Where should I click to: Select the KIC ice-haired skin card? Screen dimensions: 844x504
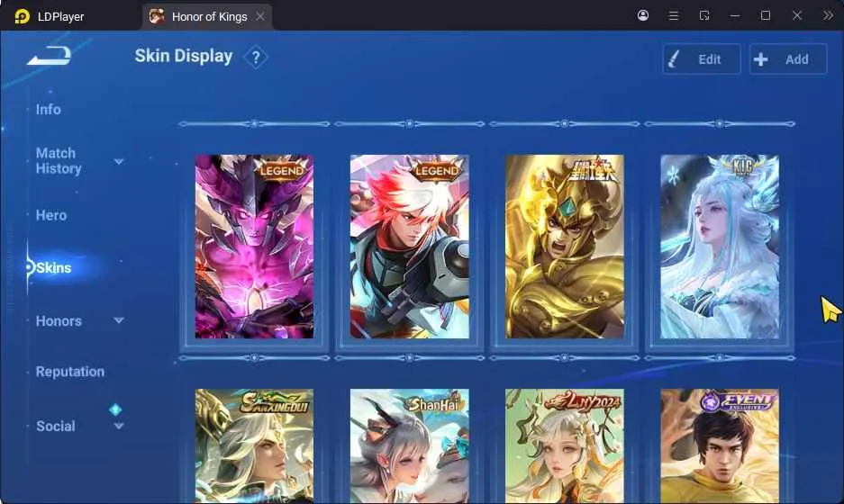point(719,247)
